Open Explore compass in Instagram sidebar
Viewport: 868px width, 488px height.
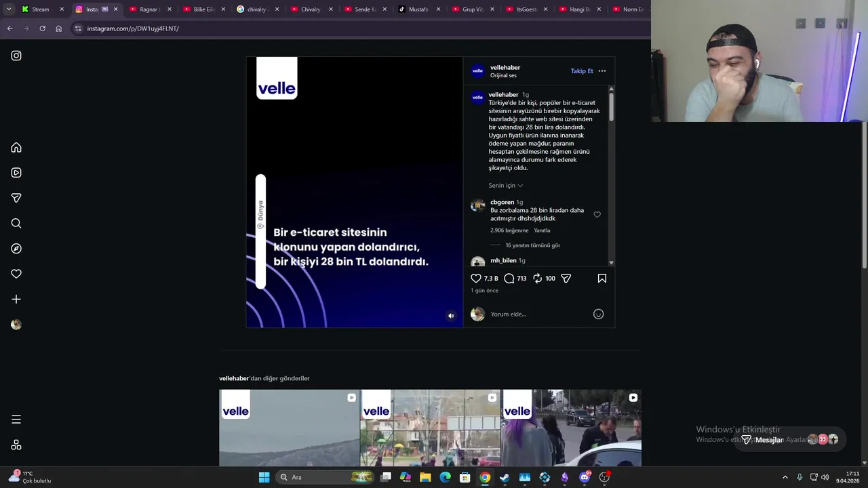tap(16, 249)
